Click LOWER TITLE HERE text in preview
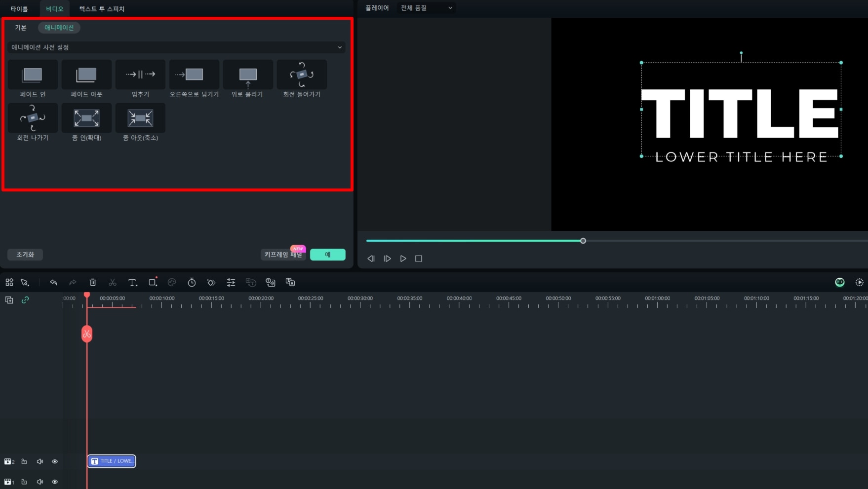The height and width of the screenshot is (489, 868). 741,157
